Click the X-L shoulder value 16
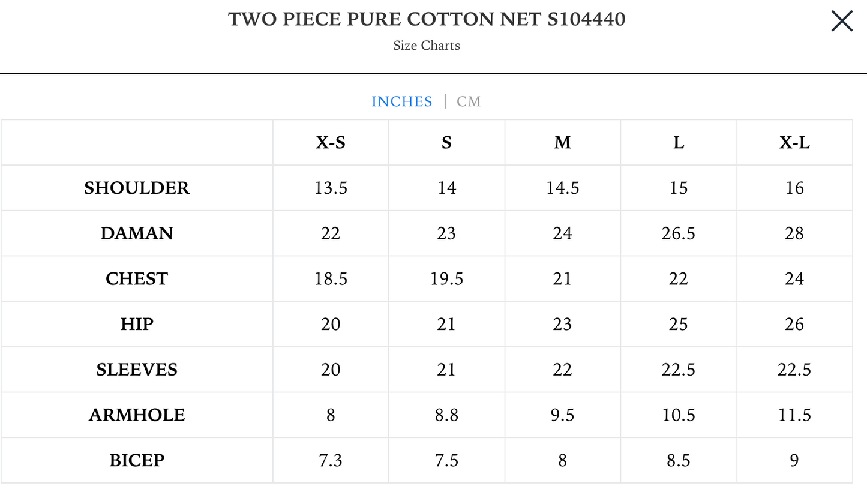The image size is (867, 504). (x=794, y=188)
